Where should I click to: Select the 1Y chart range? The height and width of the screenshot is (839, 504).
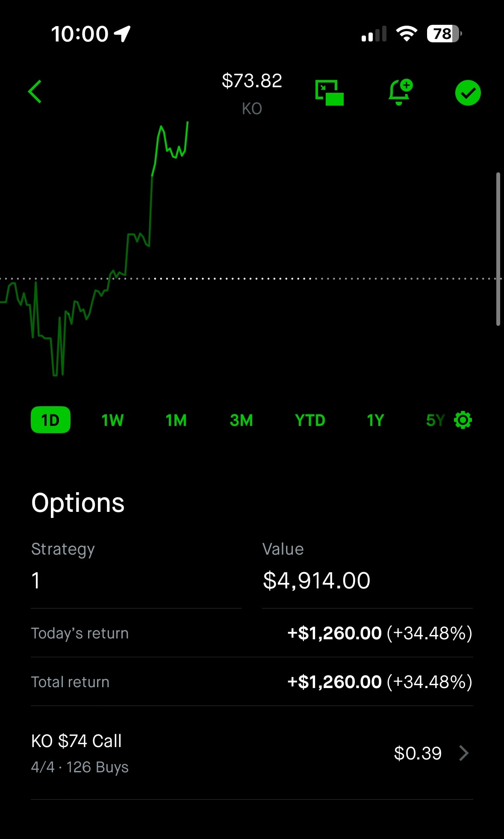tap(375, 420)
